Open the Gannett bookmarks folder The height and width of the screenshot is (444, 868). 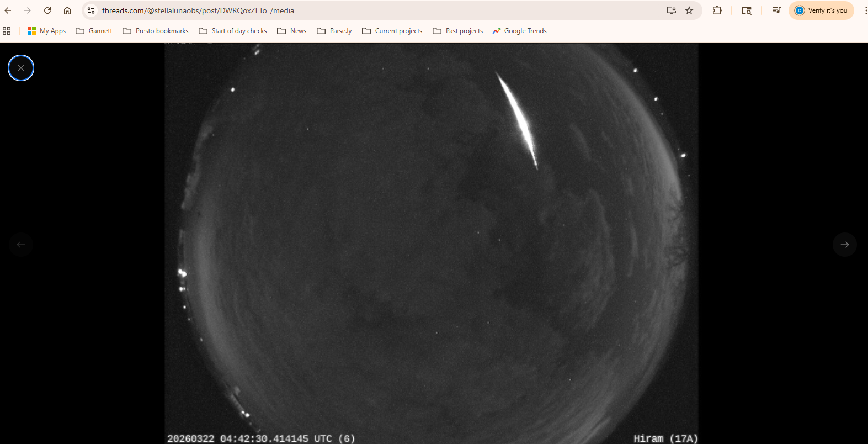pyautogui.click(x=94, y=31)
